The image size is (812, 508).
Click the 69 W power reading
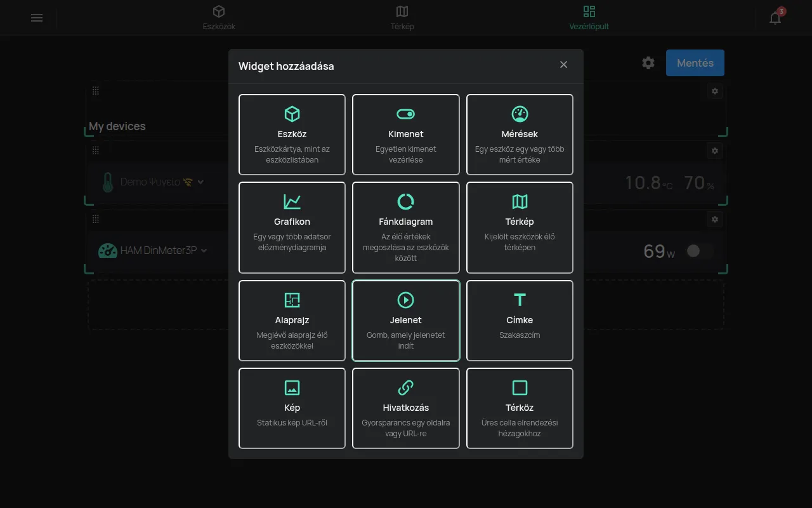point(659,251)
